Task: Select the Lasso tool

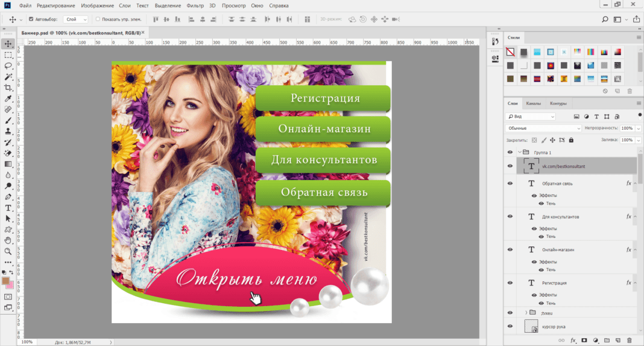Action: click(8, 65)
